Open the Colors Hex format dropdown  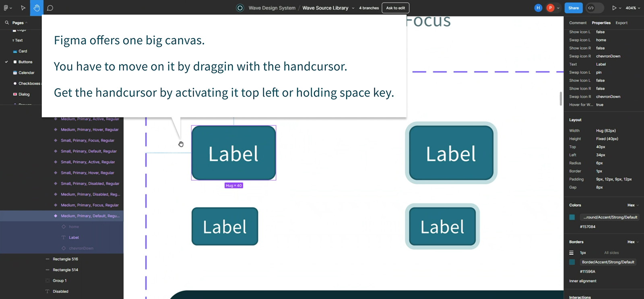[633, 205]
